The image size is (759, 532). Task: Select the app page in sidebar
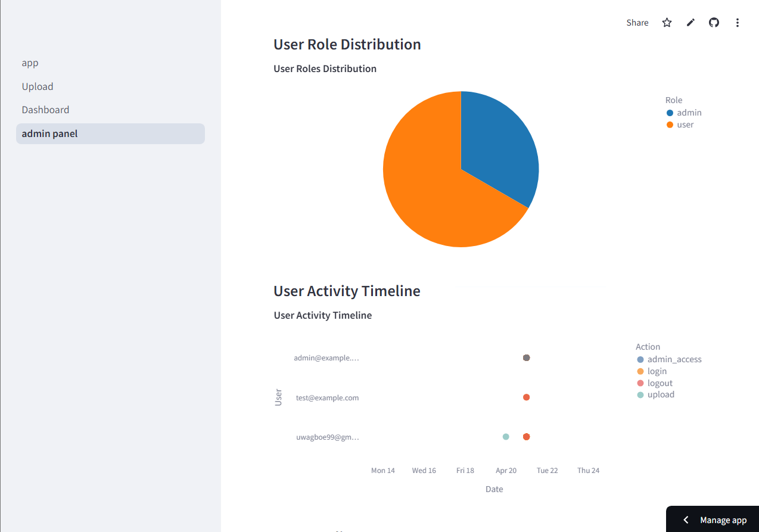pos(30,63)
